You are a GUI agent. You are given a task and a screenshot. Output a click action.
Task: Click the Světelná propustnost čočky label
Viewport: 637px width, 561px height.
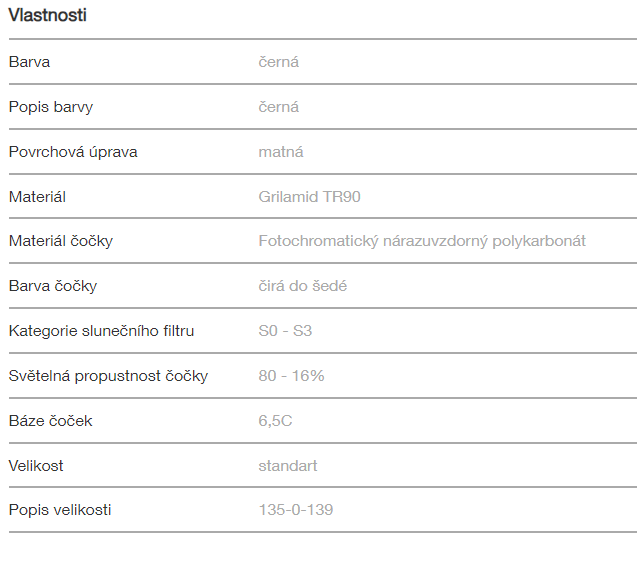108,376
